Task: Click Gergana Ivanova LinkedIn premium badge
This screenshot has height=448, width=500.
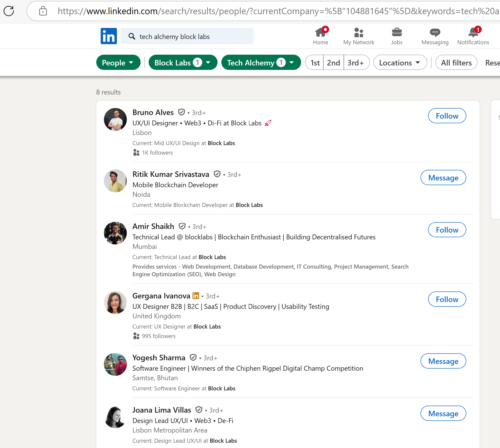Action: pos(196,296)
